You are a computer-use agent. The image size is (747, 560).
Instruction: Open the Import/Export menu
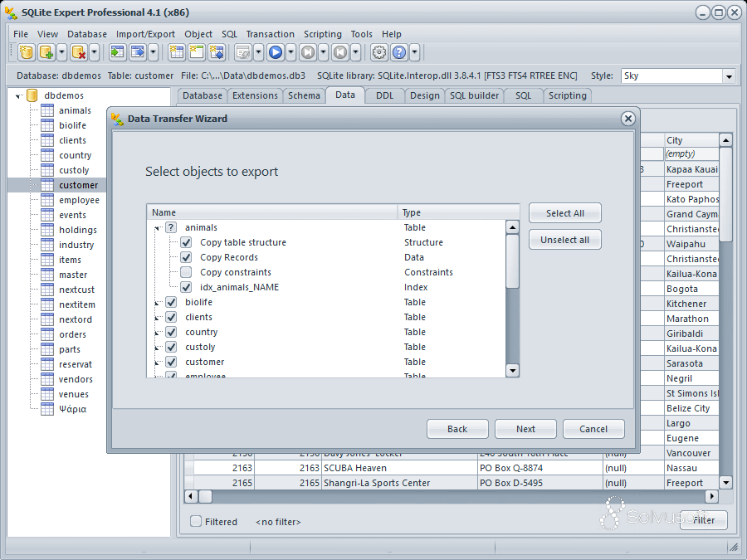click(145, 34)
